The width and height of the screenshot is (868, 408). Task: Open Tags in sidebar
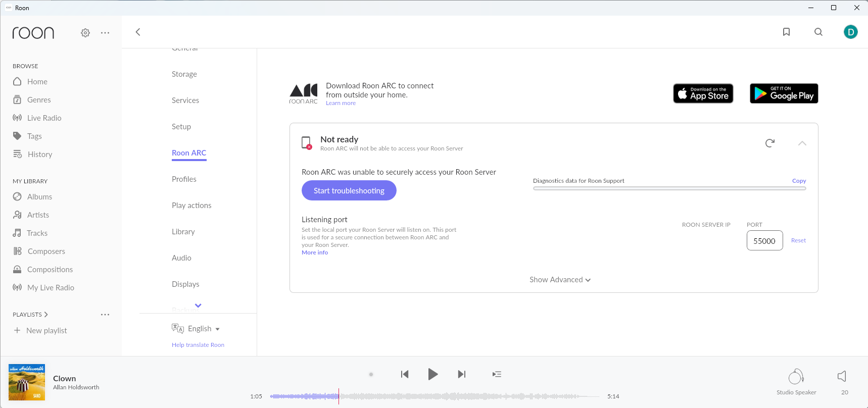[27, 136]
